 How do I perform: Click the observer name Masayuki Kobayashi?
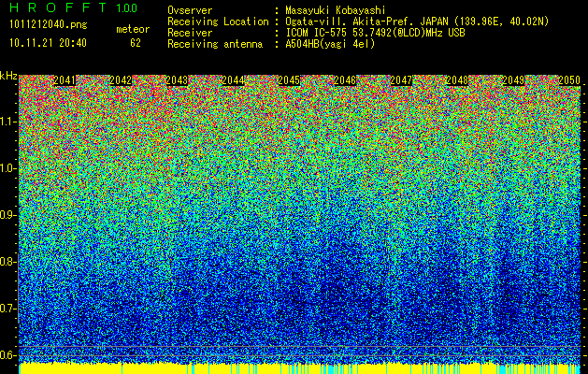336,10
